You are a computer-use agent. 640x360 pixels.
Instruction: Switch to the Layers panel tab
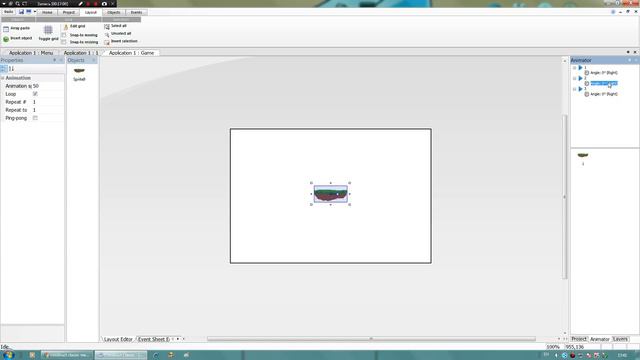[x=620, y=339]
